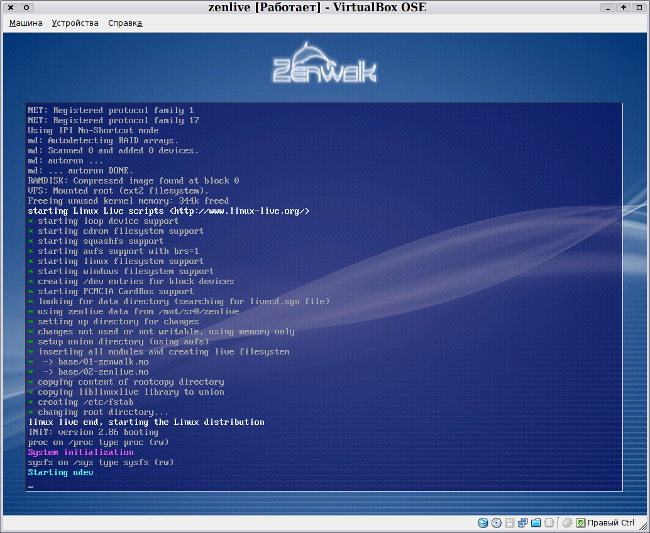Maximize the VirtualBox window
Viewport: 650px width, 533px height.
pyautogui.click(x=639, y=7)
